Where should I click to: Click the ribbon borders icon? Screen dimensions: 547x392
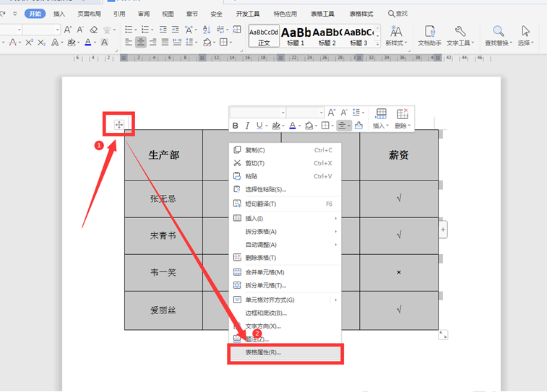(x=225, y=43)
